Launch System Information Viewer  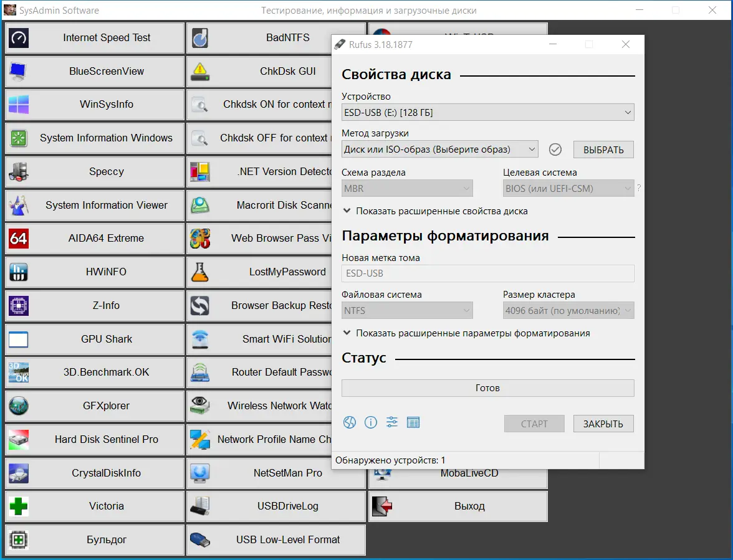pyautogui.click(x=95, y=206)
